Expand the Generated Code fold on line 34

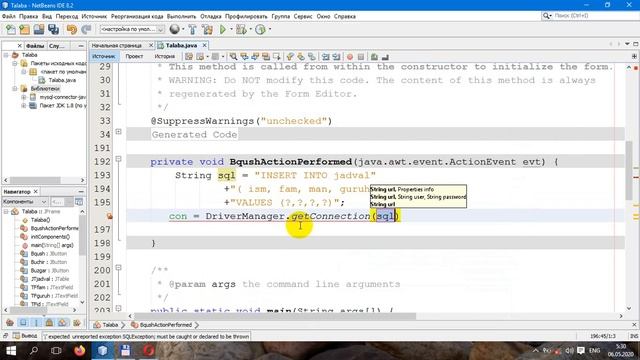click(x=118, y=131)
